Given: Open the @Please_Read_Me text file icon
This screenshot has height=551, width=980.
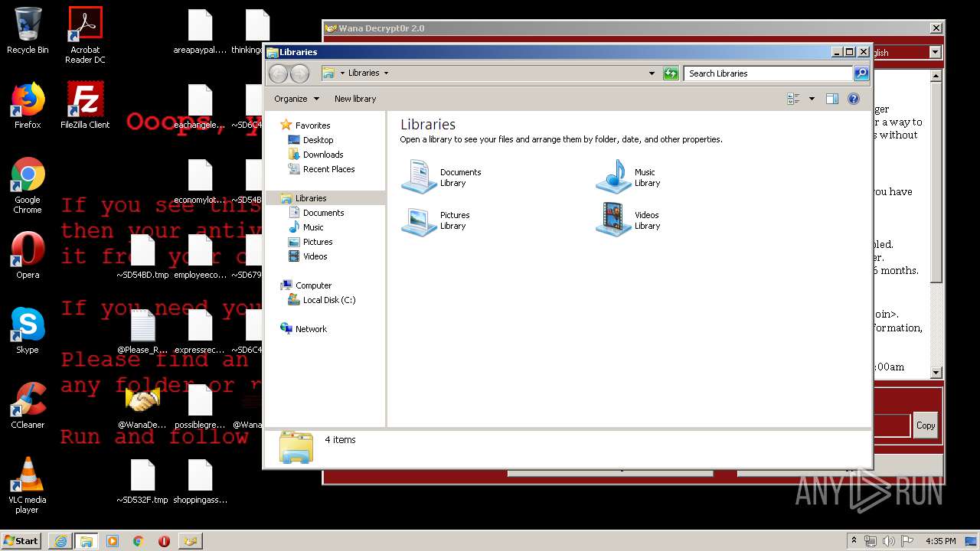Looking at the screenshot, I should (142, 333).
